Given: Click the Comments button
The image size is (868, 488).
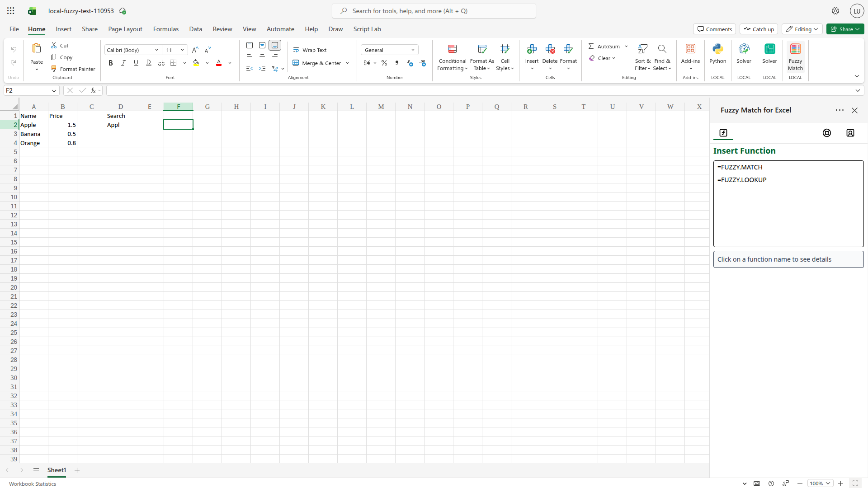Looking at the screenshot, I should pyautogui.click(x=714, y=29).
